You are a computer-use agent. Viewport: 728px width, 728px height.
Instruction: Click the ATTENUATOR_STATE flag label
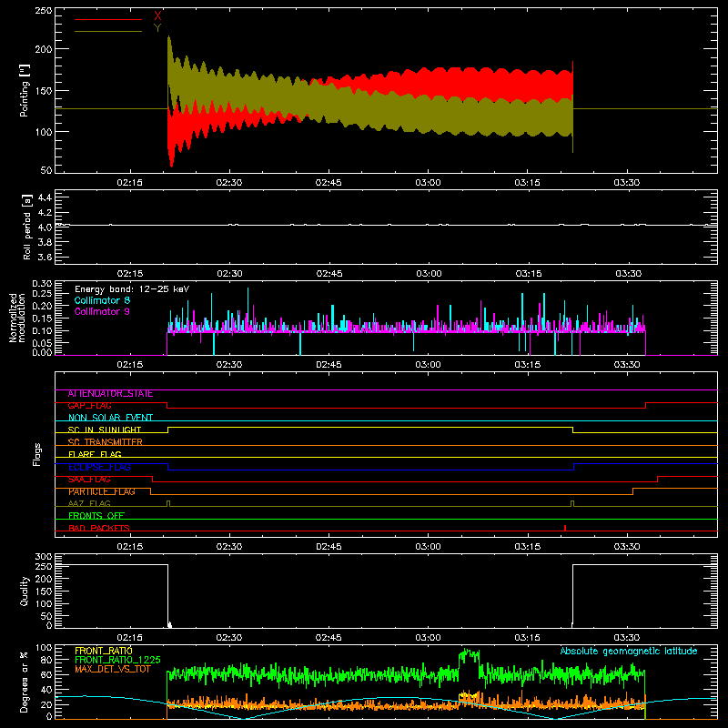click(110, 394)
